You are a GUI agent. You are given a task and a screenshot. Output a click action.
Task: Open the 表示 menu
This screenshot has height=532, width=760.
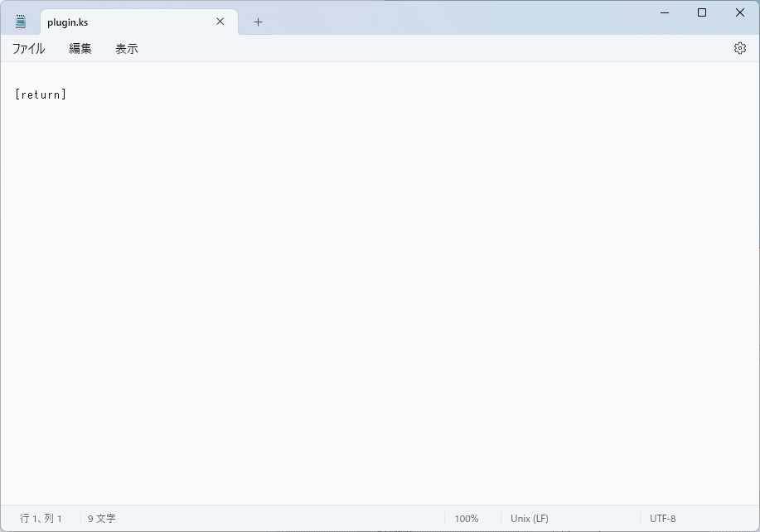(x=127, y=48)
